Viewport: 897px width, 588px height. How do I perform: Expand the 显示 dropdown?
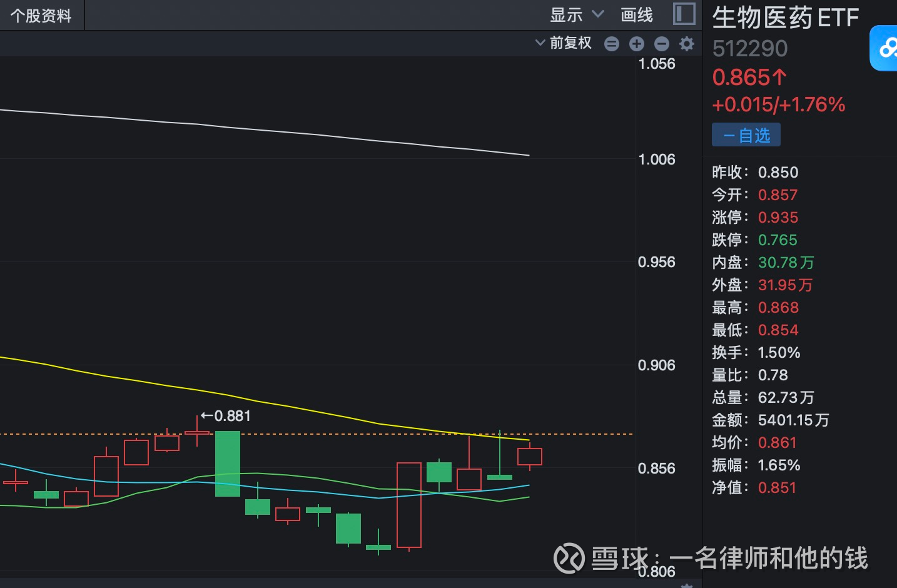(x=577, y=15)
